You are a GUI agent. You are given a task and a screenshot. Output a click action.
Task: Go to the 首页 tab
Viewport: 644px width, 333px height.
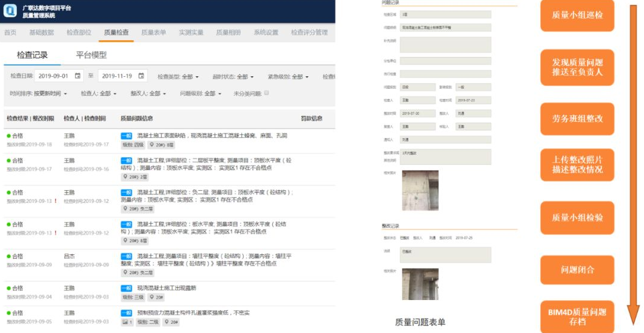(10, 32)
